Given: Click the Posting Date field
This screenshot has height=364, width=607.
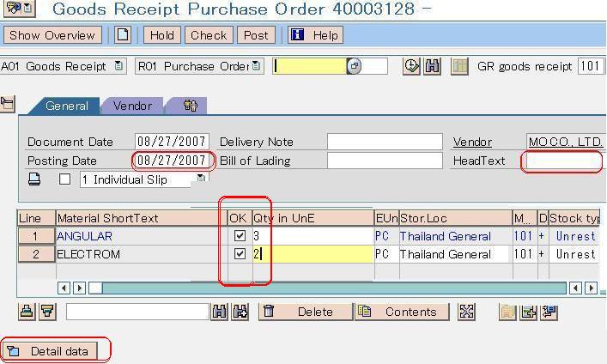Looking at the screenshot, I should click(172, 161).
